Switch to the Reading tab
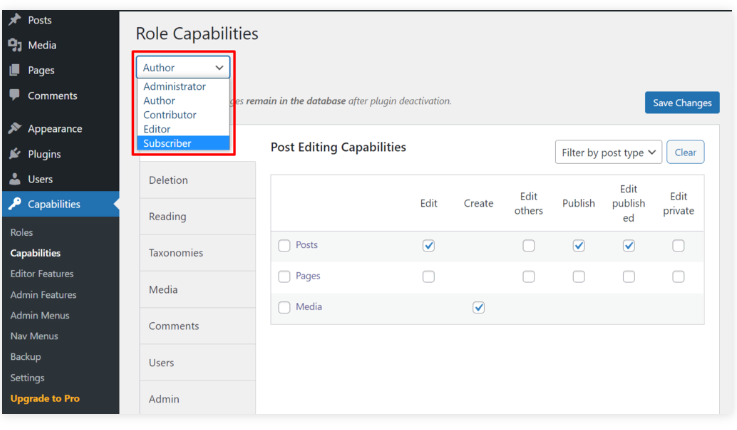This screenshot has height=430, width=737. [x=197, y=217]
